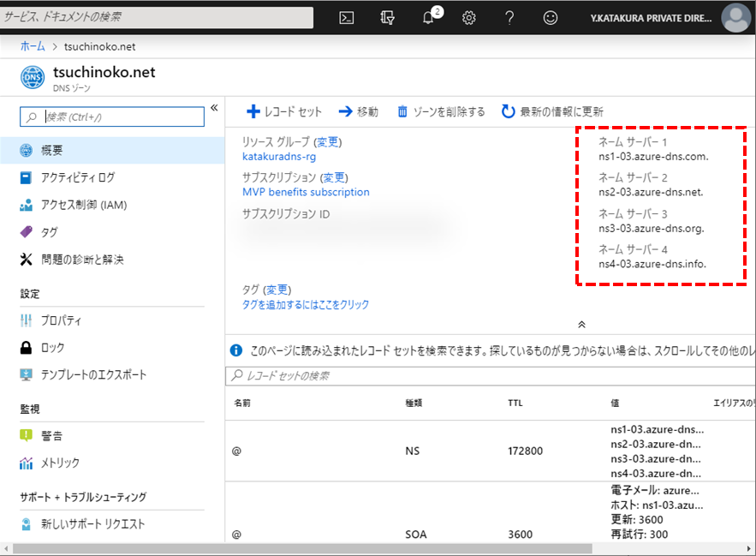Sort by 名前 column header
This screenshot has height=556, width=756.
(242, 403)
